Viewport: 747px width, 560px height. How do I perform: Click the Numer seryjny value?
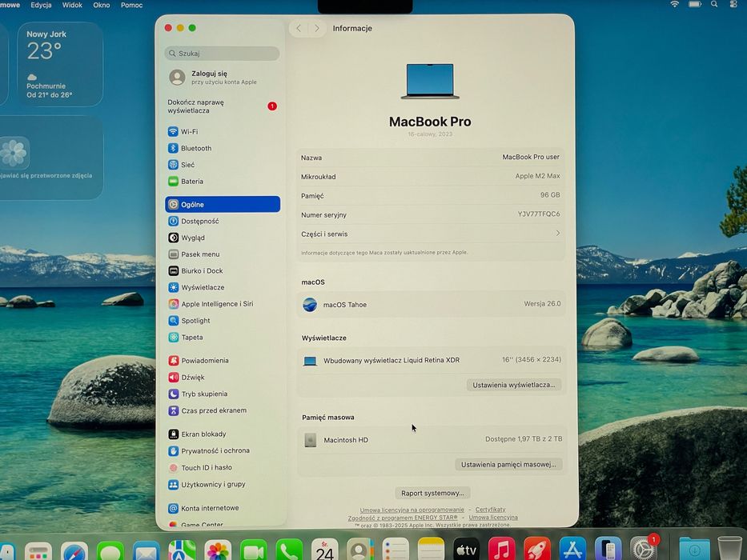coord(539,214)
